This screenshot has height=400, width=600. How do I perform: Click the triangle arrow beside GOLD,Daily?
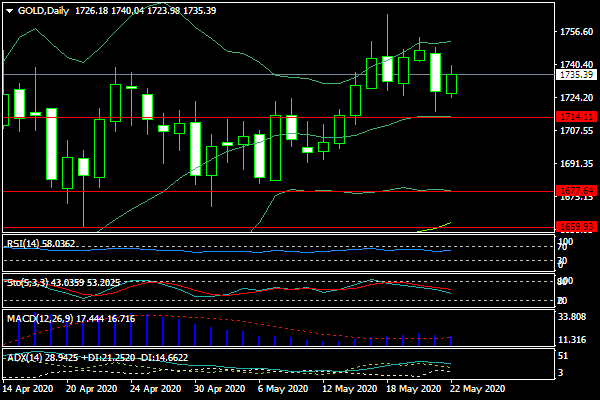coord(8,8)
